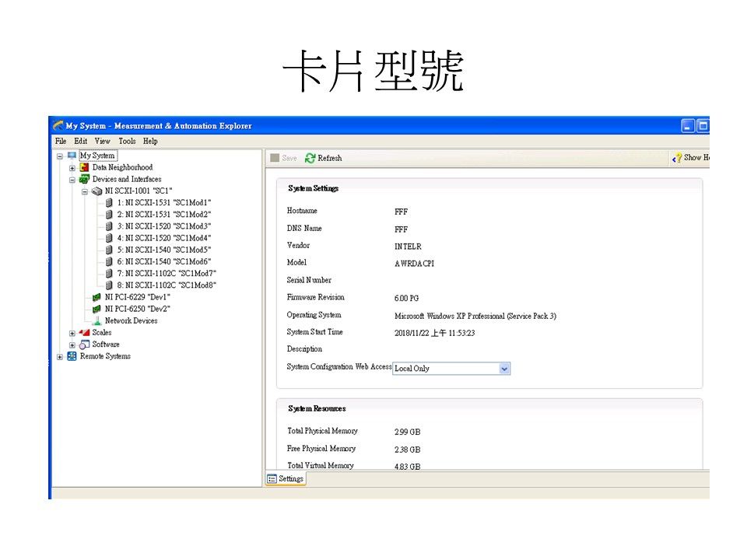Screen dimensions: 747x560
Task: Click the Software icon
Action: tap(84, 345)
